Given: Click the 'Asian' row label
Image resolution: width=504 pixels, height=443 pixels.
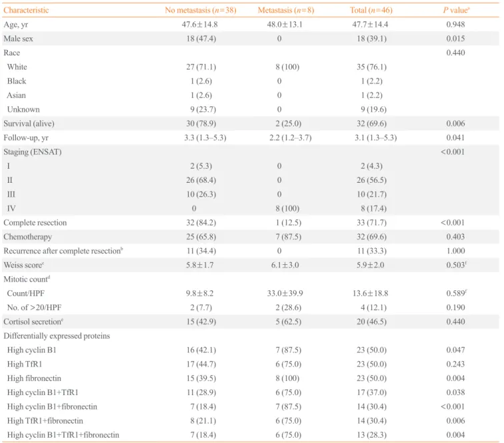Looking at the screenshot, I should [x=17, y=95].
